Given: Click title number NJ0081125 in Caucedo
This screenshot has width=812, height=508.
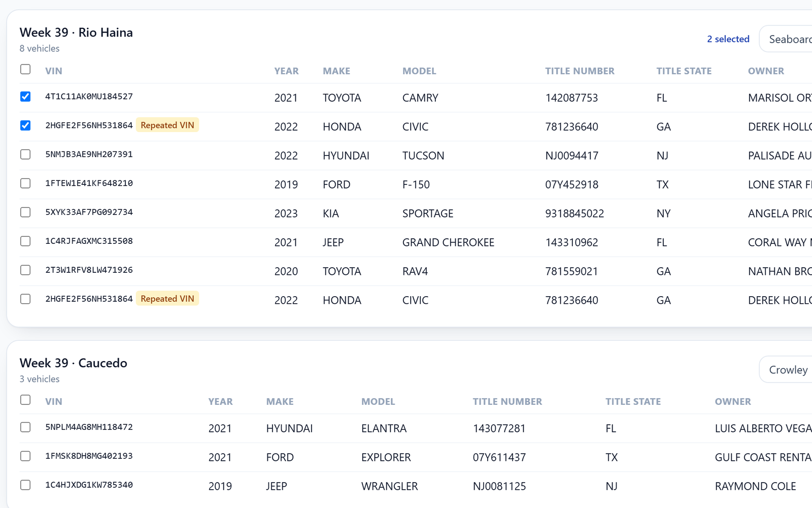Looking at the screenshot, I should (x=499, y=487).
